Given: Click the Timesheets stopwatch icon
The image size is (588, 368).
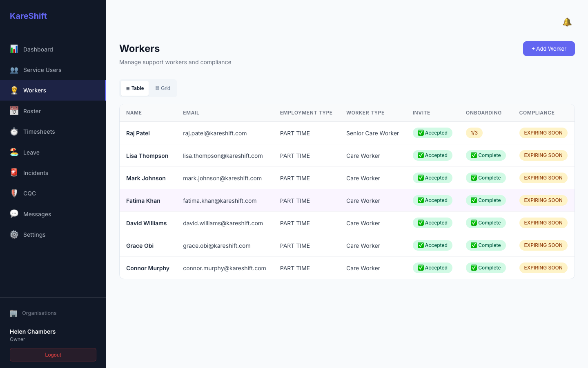Looking at the screenshot, I should 14,132.
